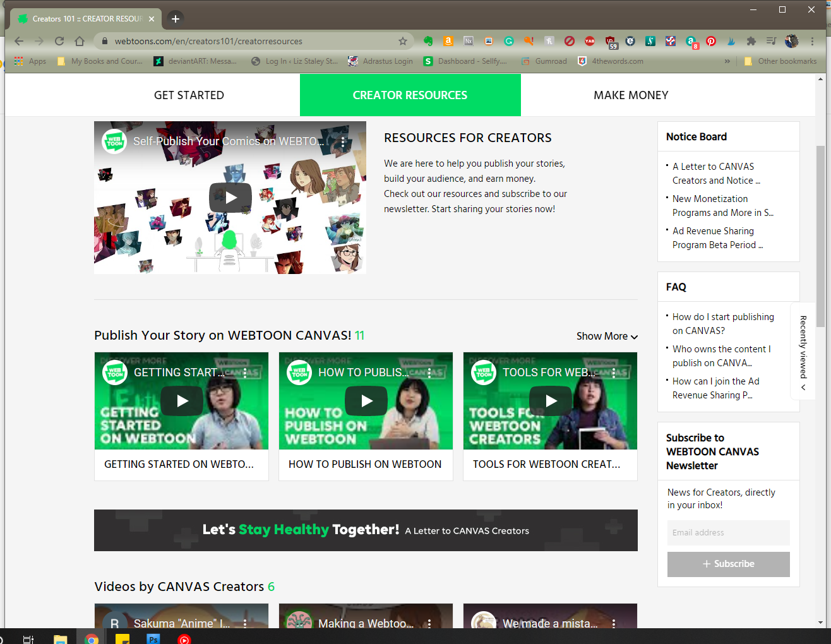831x644 pixels.
Task: Open options menu on Tools for Webtoon video
Action: pyautogui.click(x=614, y=373)
